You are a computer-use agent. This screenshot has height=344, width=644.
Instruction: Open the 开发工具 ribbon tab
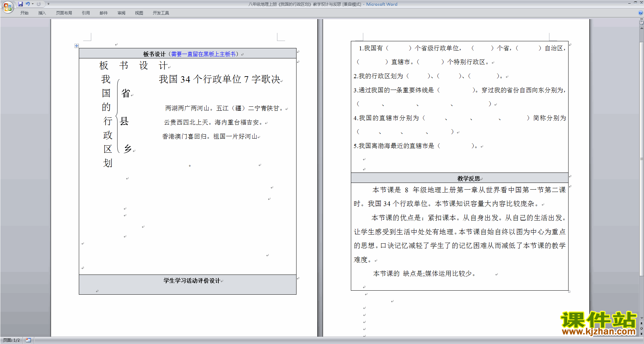pyautogui.click(x=161, y=13)
